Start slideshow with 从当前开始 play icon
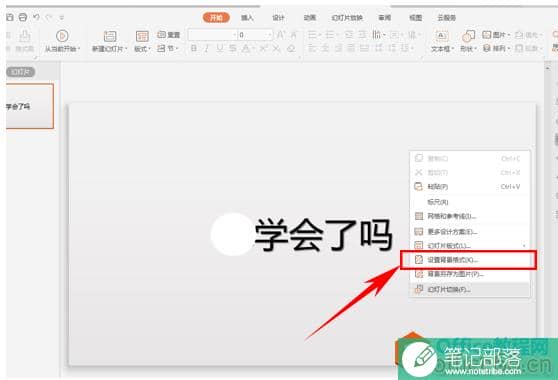 pos(62,36)
